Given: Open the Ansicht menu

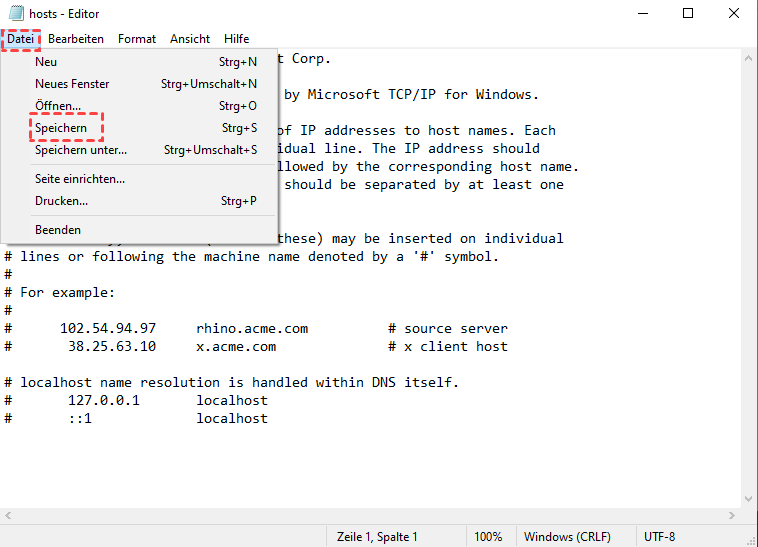Looking at the screenshot, I should click(x=190, y=39).
